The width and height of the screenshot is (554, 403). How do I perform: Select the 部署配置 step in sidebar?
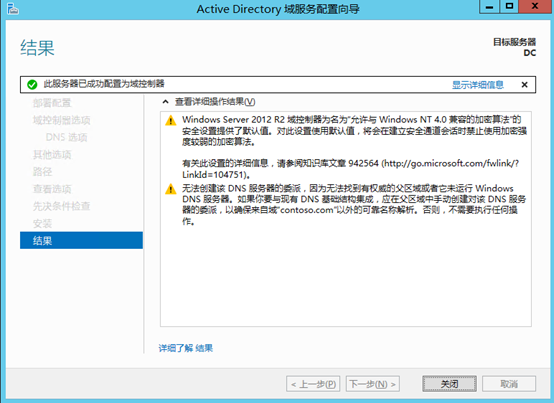52,103
